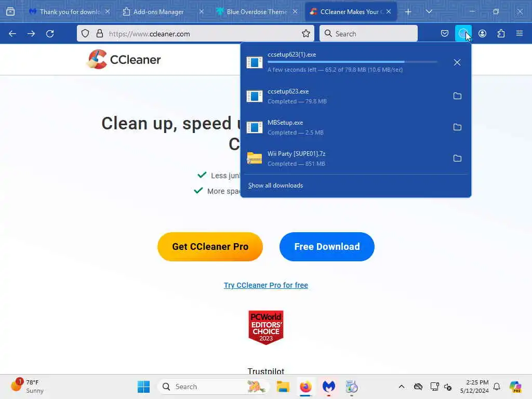Open File Explorer from taskbar
Screen dimensions: 532x399
point(283,387)
